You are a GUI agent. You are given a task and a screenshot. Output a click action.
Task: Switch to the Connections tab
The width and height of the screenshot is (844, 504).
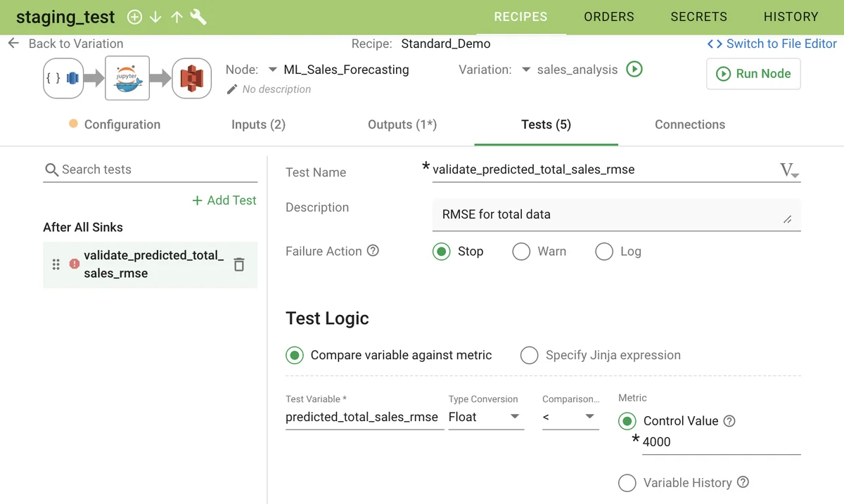[x=689, y=124]
